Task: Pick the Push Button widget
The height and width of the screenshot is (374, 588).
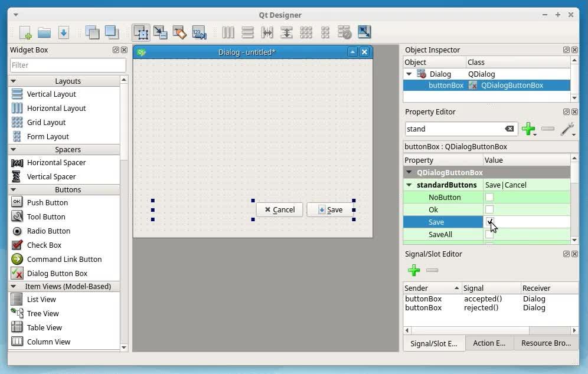Action: 47,203
